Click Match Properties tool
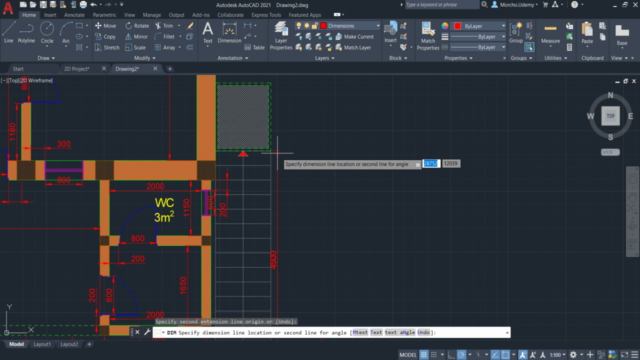The height and width of the screenshot is (360, 640). click(x=428, y=36)
